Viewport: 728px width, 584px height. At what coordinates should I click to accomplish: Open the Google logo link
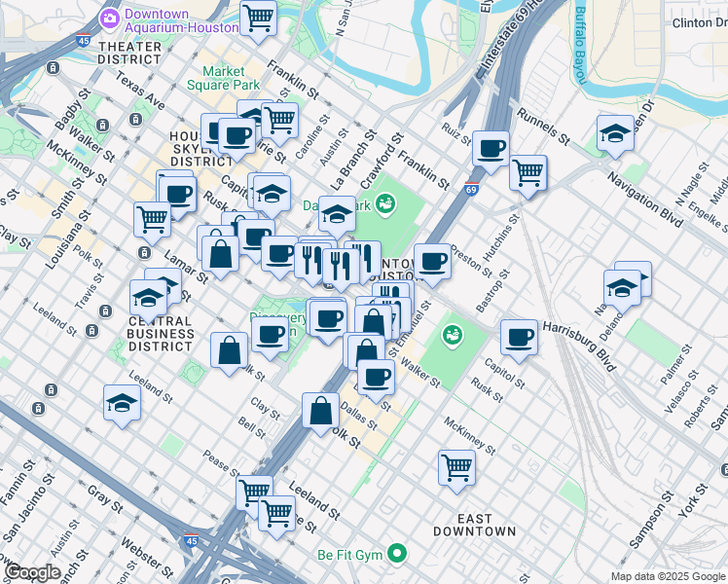pos(32,573)
